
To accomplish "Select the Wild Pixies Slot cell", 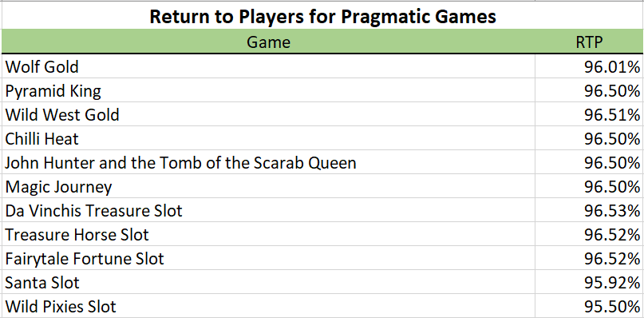I will click(269, 306).
